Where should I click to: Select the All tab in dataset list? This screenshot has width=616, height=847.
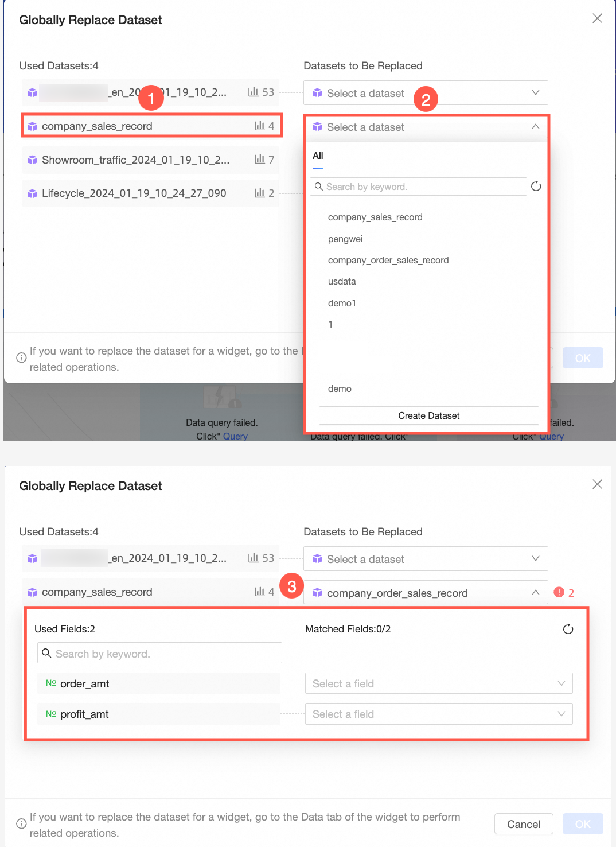[x=318, y=156]
